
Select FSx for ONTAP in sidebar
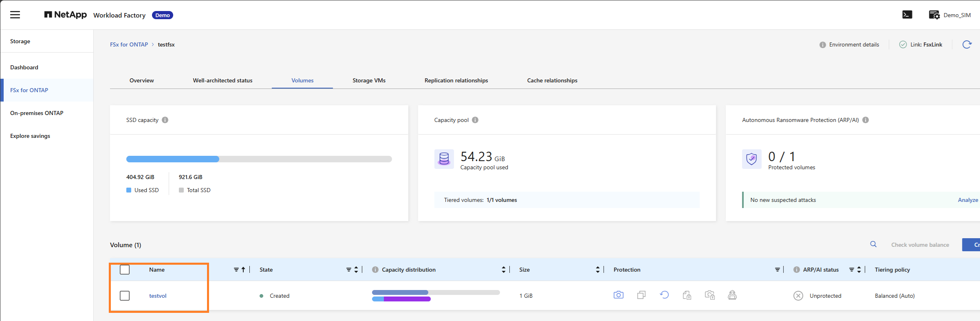[x=47, y=90]
